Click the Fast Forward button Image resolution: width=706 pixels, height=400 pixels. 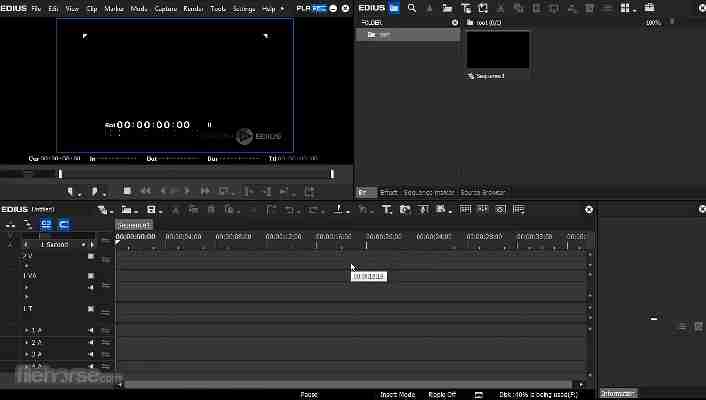205,191
